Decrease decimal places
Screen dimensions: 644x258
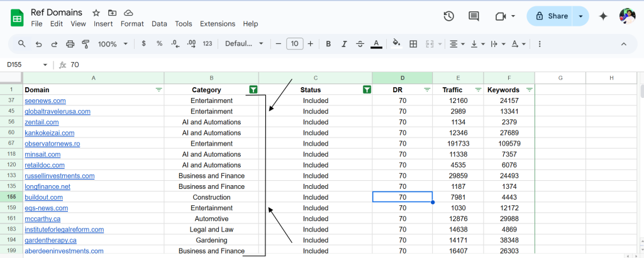pos(175,43)
